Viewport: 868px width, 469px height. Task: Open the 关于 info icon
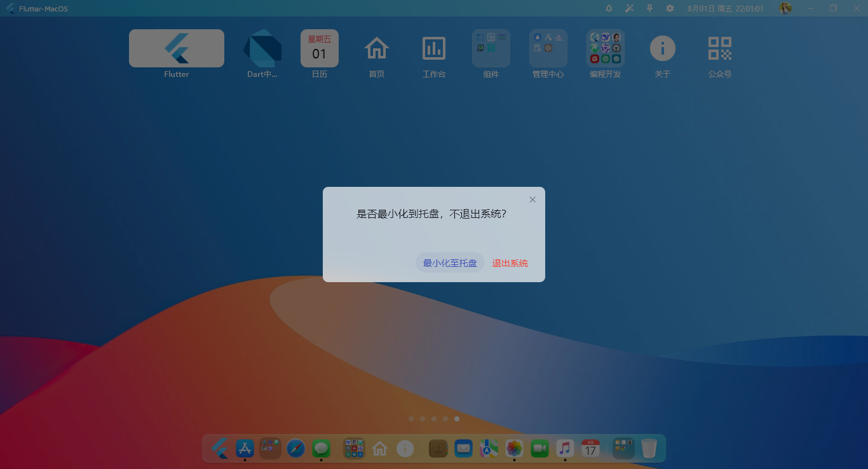click(662, 48)
